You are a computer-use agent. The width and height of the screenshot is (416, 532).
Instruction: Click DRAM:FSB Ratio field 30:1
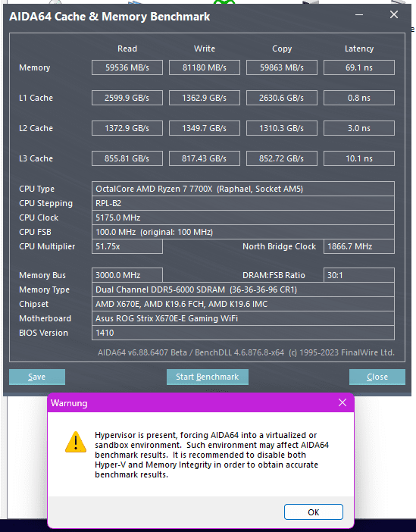point(359,275)
